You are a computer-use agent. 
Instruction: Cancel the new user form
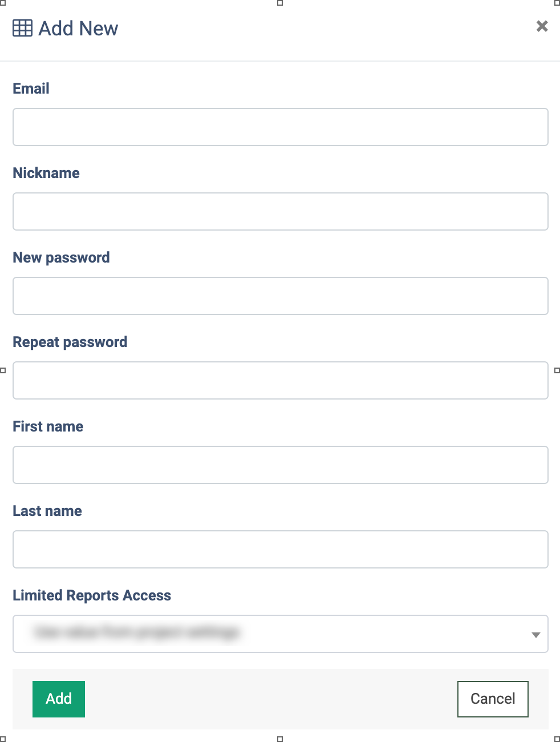tap(493, 699)
